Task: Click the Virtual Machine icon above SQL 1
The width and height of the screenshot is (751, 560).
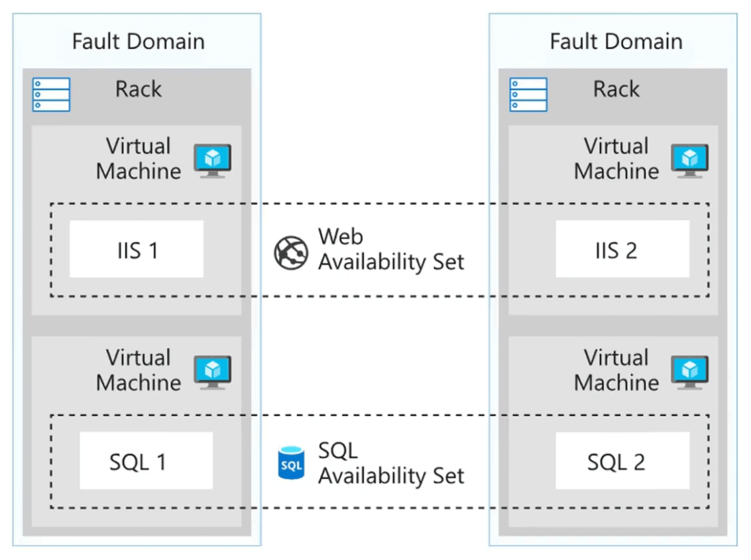Action: point(213,371)
